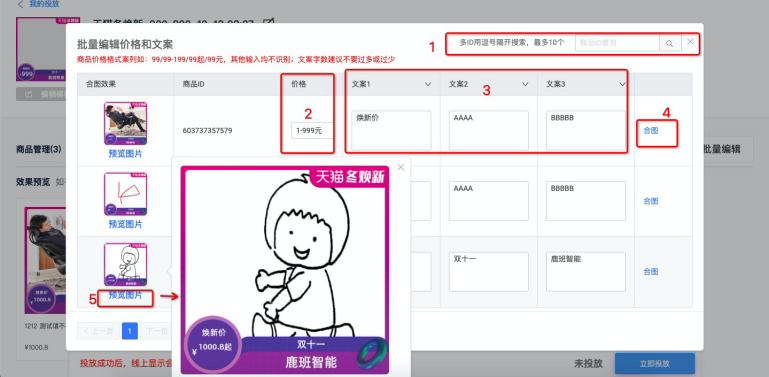
Task: Click the 未投放 status text
Action: (x=588, y=364)
